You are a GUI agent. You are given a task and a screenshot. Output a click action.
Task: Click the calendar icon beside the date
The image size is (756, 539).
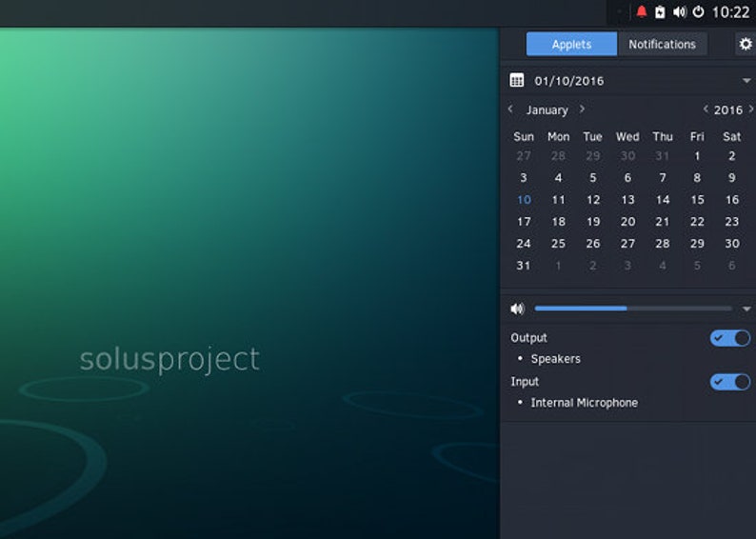517,80
